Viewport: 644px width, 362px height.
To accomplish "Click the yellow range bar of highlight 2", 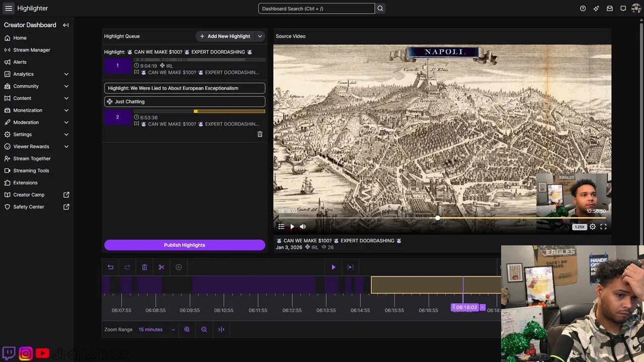I will (x=229, y=111).
